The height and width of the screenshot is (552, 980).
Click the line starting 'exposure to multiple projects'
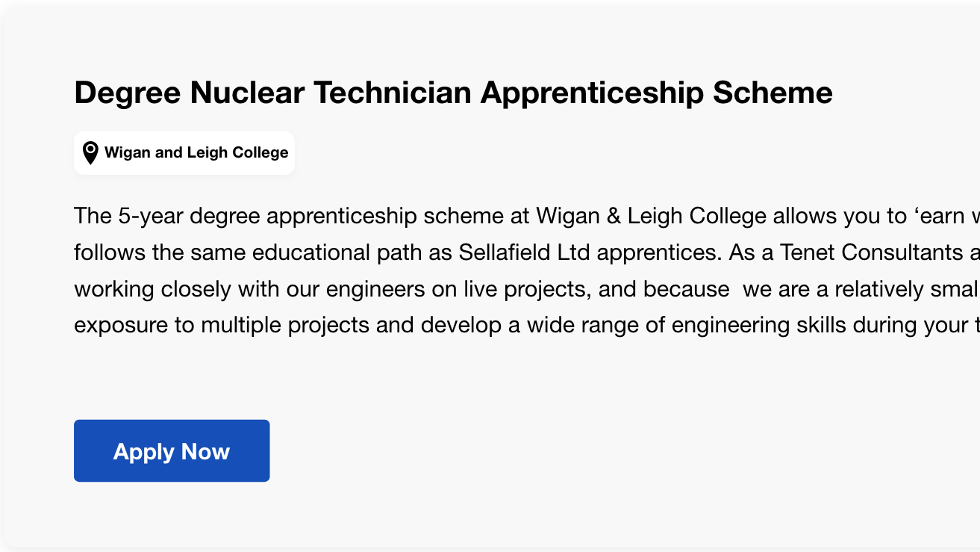click(527, 326)
